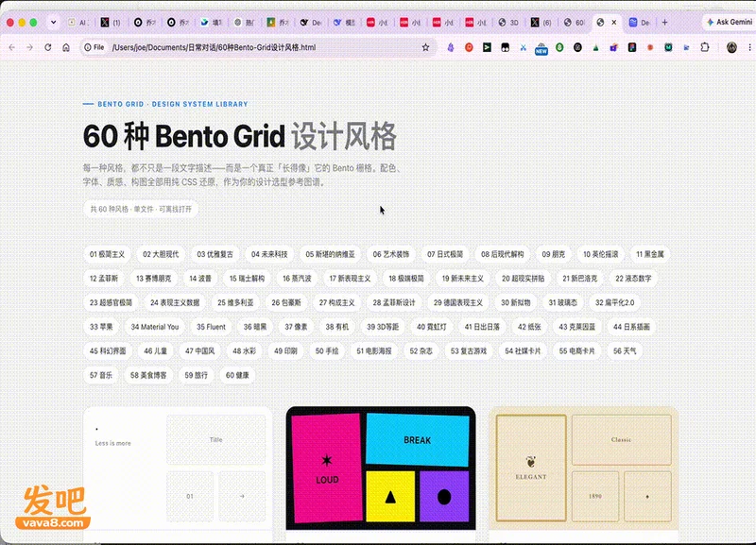Open the 31 玻璃态 chip
This screenshot has width=756, height=545.
tap(562, 302)
